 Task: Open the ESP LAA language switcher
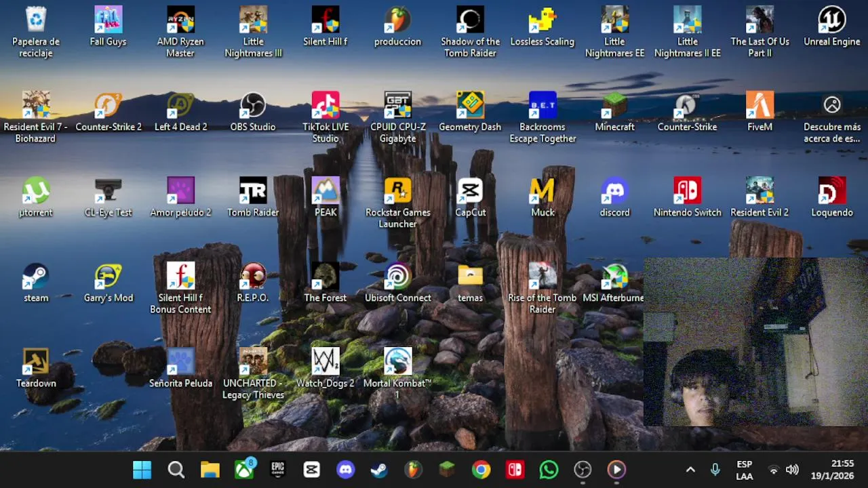[x=745, y=470]
